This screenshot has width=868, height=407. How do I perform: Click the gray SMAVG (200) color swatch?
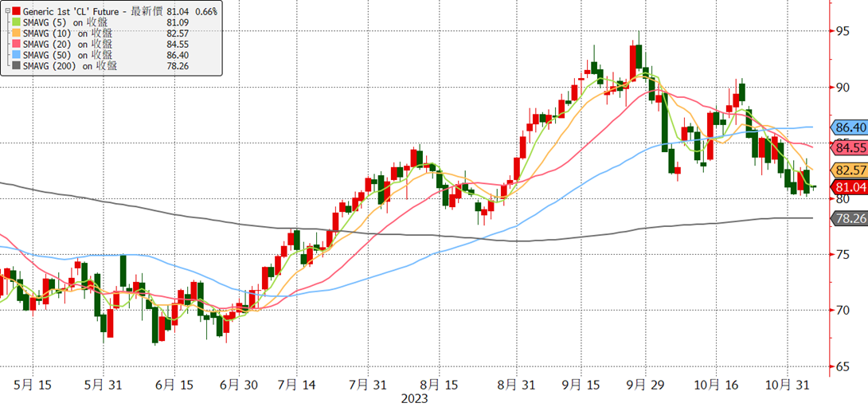[x=16, y=66]
